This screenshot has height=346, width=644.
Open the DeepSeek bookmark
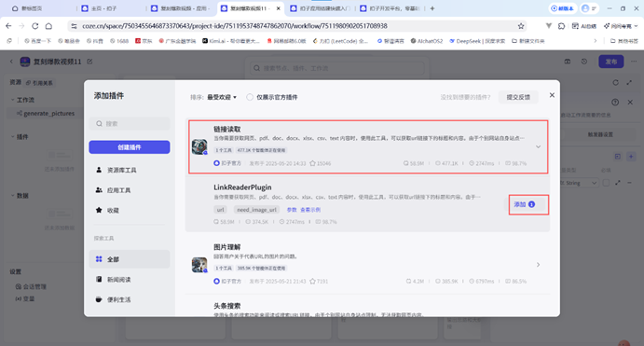point(477,41)
